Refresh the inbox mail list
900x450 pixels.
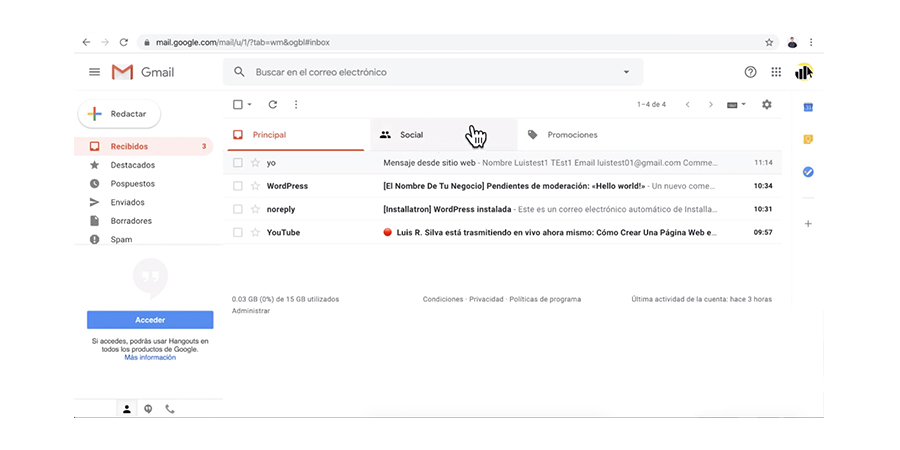[273, 104]
